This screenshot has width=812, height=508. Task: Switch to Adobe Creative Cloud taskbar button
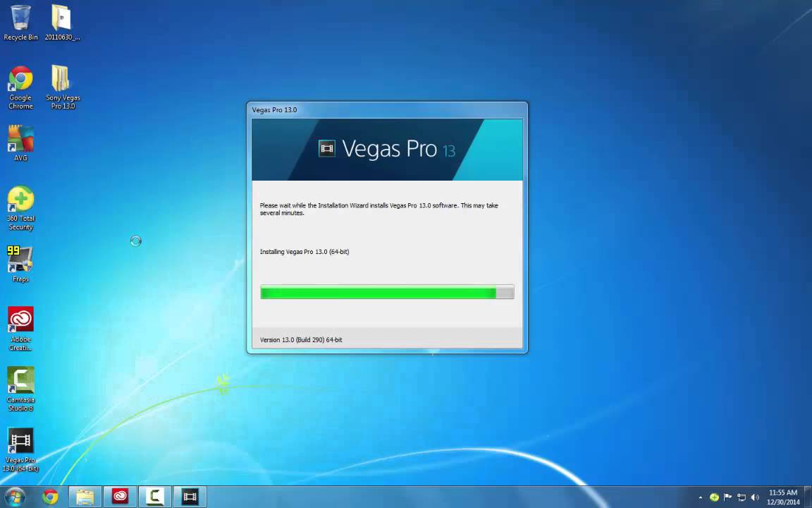[x=120, y=497]
